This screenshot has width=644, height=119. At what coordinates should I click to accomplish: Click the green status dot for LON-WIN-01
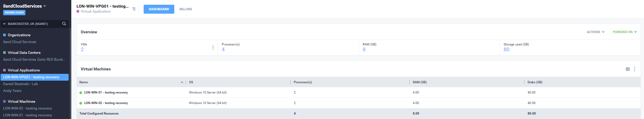tap(81, 92)
